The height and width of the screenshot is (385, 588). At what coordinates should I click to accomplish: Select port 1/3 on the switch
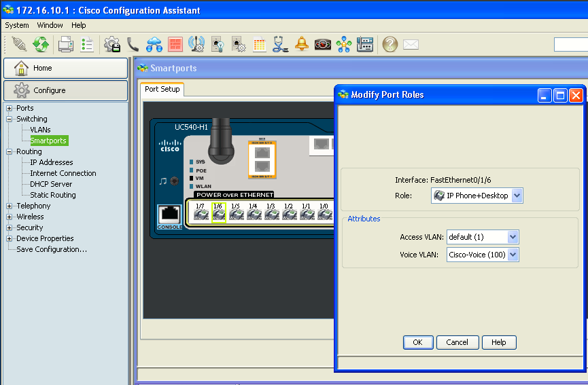click(271, 212)
